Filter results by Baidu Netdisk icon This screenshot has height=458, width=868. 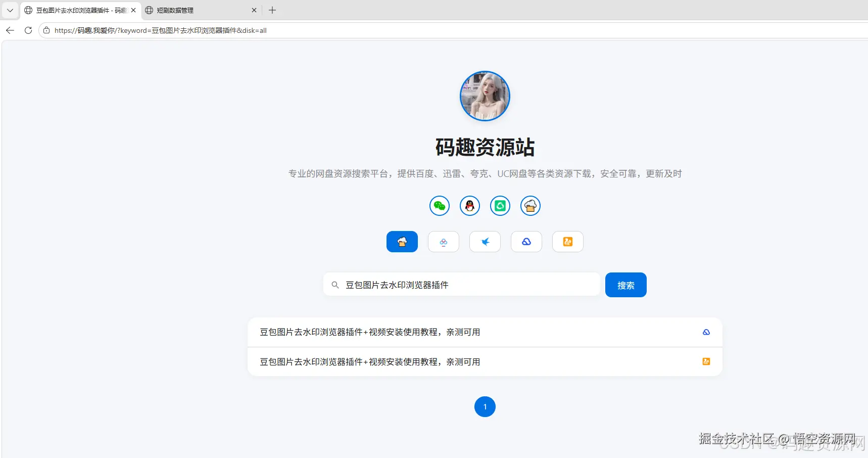pyautogui.click(x=444, y=242)
